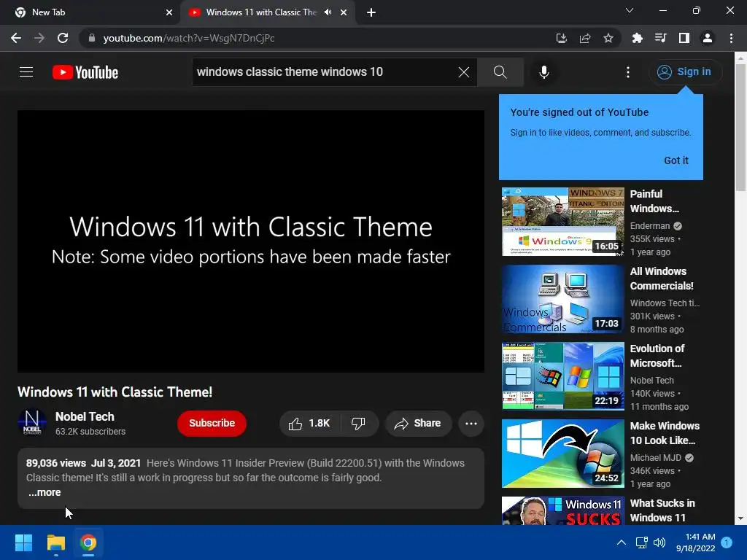Open File Explorer from taskbar
Screen dimensions: 747x560
coord(55,542)
